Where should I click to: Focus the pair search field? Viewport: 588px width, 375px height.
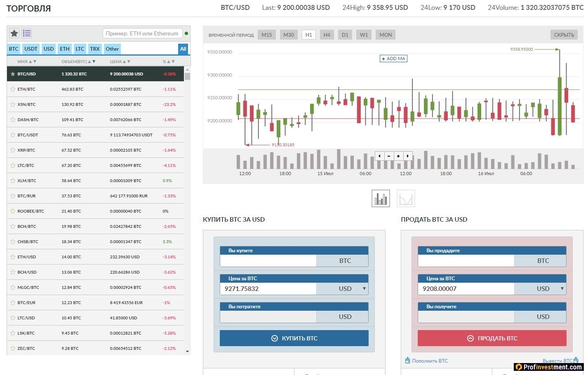142,33
